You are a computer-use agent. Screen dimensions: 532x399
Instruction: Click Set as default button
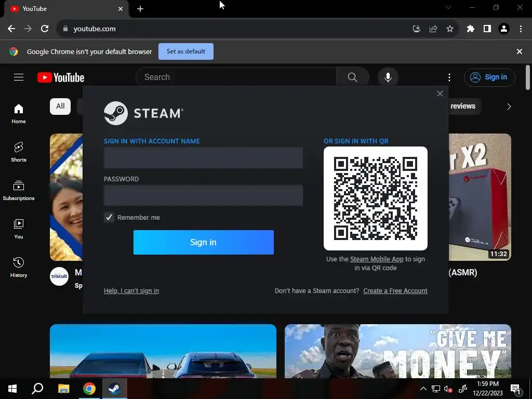tap(186, 51)
